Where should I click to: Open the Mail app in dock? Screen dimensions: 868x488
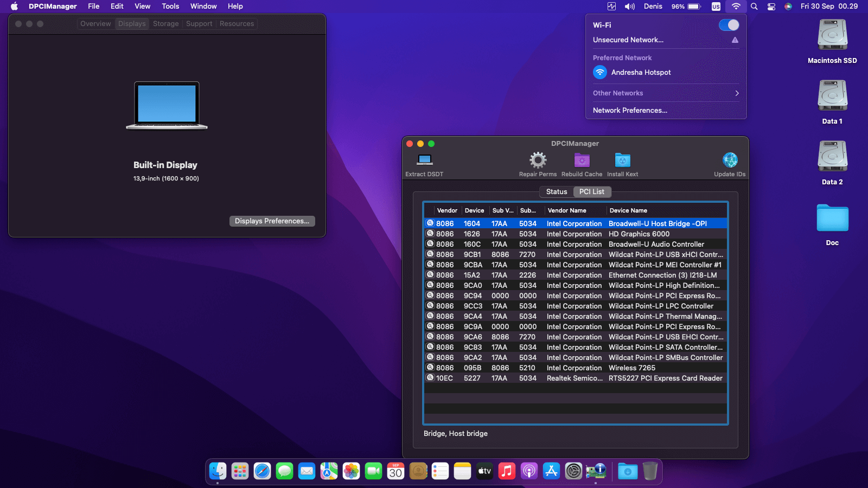[307, 471]
